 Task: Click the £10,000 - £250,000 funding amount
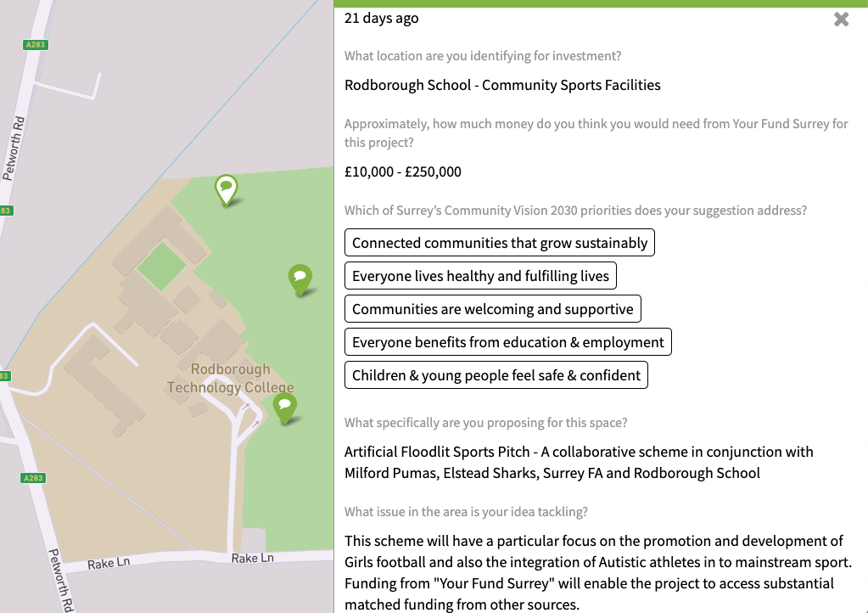(x=403, y=172)
